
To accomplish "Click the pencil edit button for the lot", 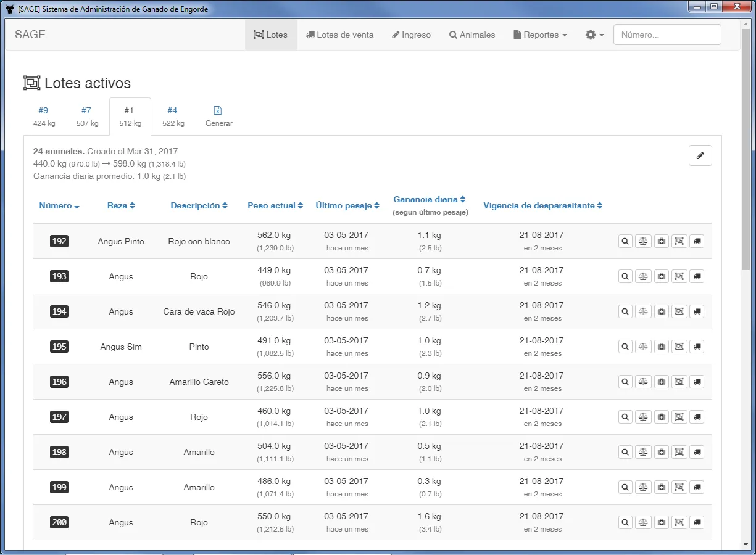I will click(x=700, y=156).
